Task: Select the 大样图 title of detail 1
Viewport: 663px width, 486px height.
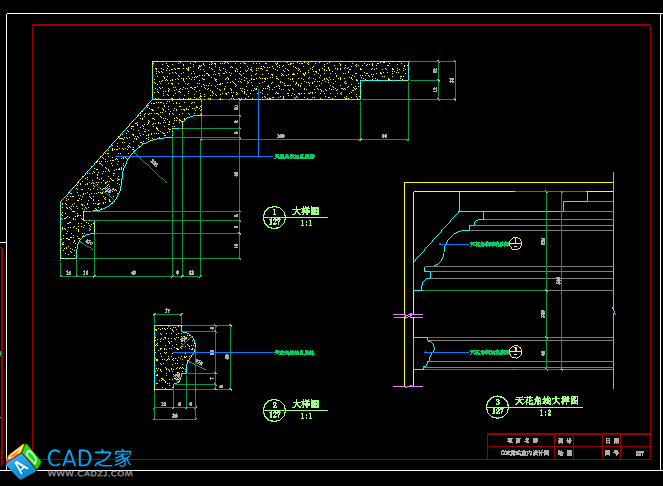Action: coord(305,212)
